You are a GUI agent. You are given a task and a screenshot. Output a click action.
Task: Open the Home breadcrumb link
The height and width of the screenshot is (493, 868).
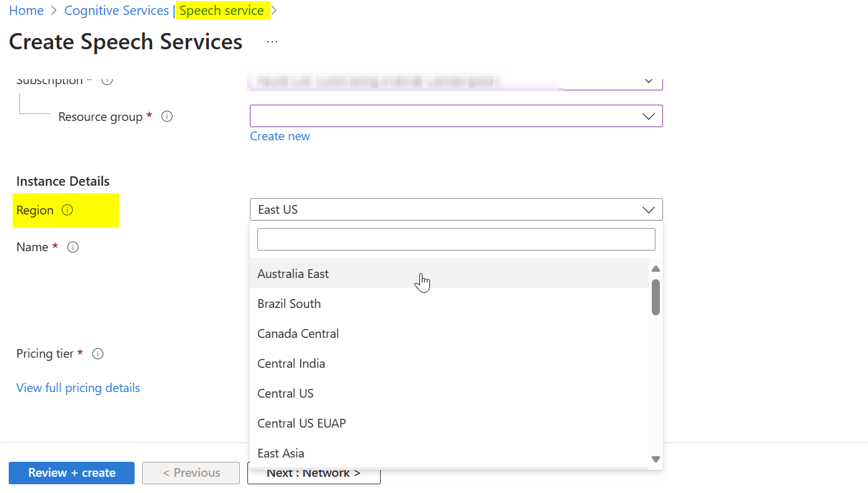pos(26,11)
